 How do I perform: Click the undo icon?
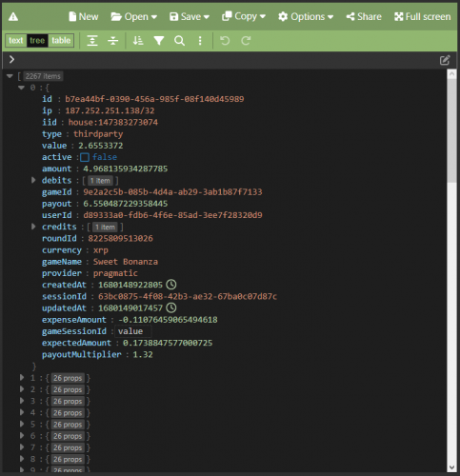[x=225, y=41]
